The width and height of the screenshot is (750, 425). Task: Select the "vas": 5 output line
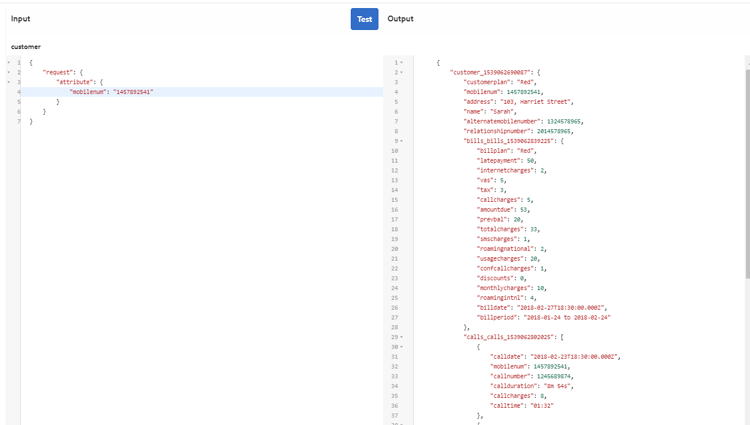click(x=491, y=180)
